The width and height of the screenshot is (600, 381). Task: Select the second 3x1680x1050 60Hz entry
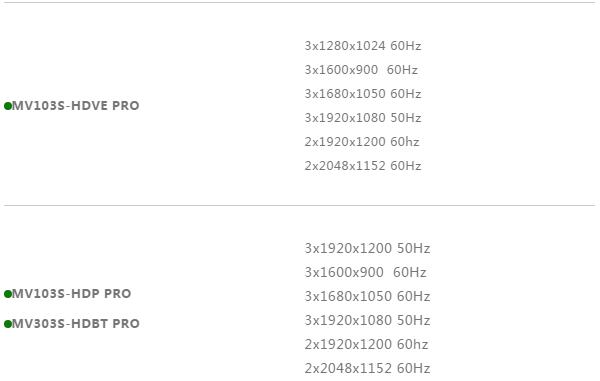pyautogui.click(x=367, y=296)
